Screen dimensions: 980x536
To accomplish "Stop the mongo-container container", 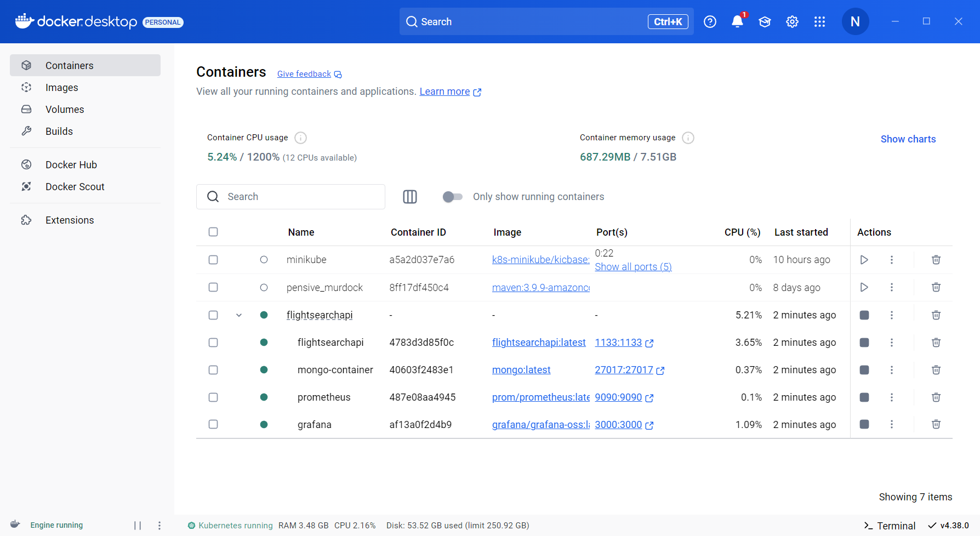I will (864, 370).
